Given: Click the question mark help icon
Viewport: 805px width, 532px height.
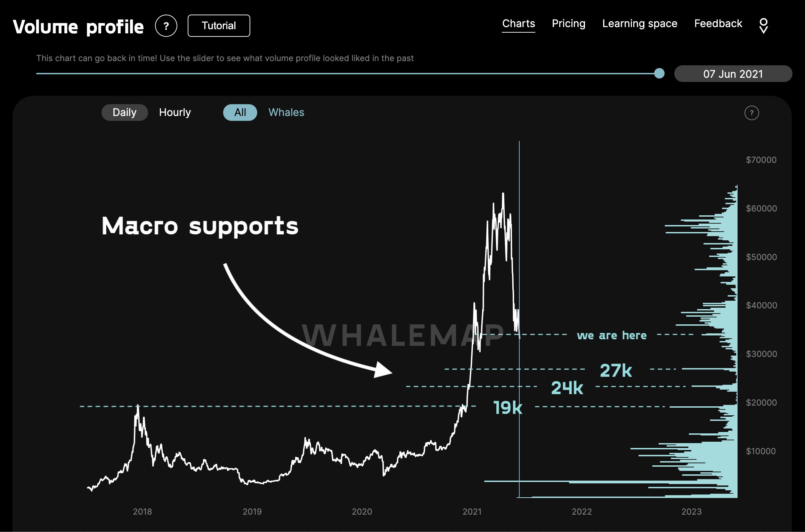Looking at the screenshot, I should (165, 25).
